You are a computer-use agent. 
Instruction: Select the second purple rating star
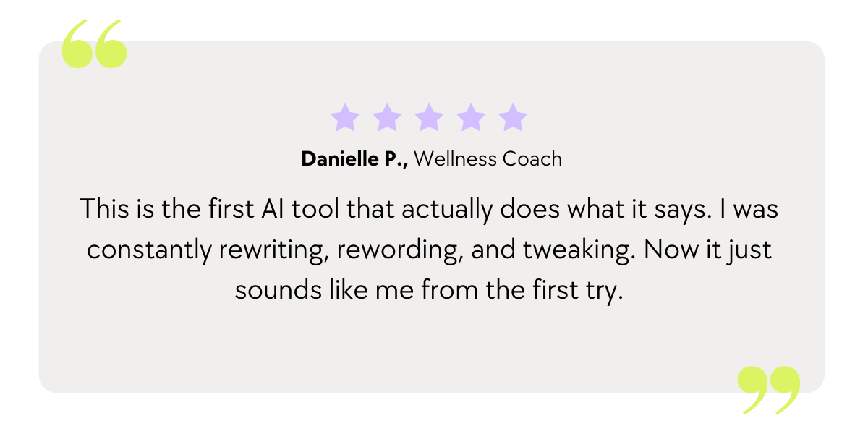pyautogui.click(x=387, y=117)
